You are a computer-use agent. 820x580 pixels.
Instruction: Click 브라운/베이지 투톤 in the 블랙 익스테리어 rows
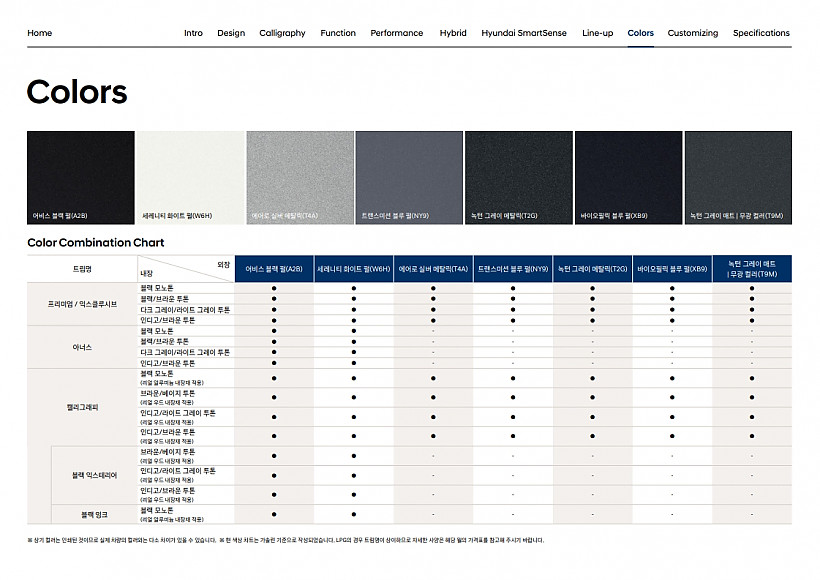tap(167, 452)
